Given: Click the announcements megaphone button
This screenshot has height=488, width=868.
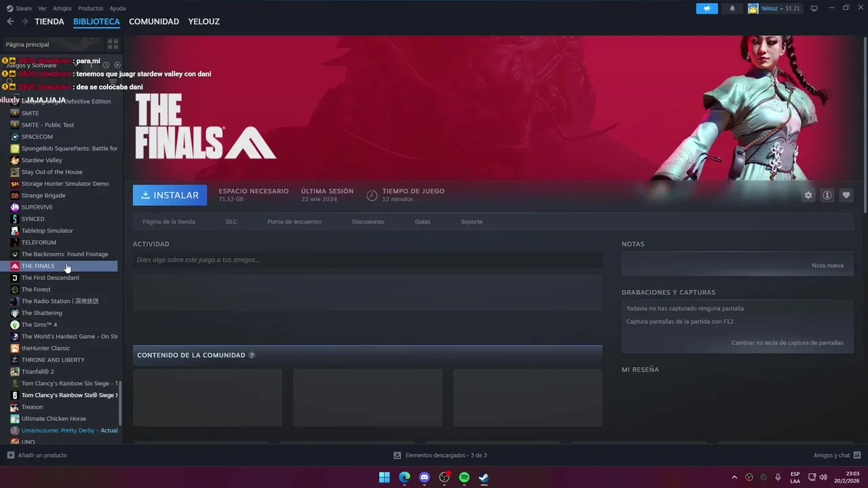Looking at the screenshot, I should [x=707, y=8].
